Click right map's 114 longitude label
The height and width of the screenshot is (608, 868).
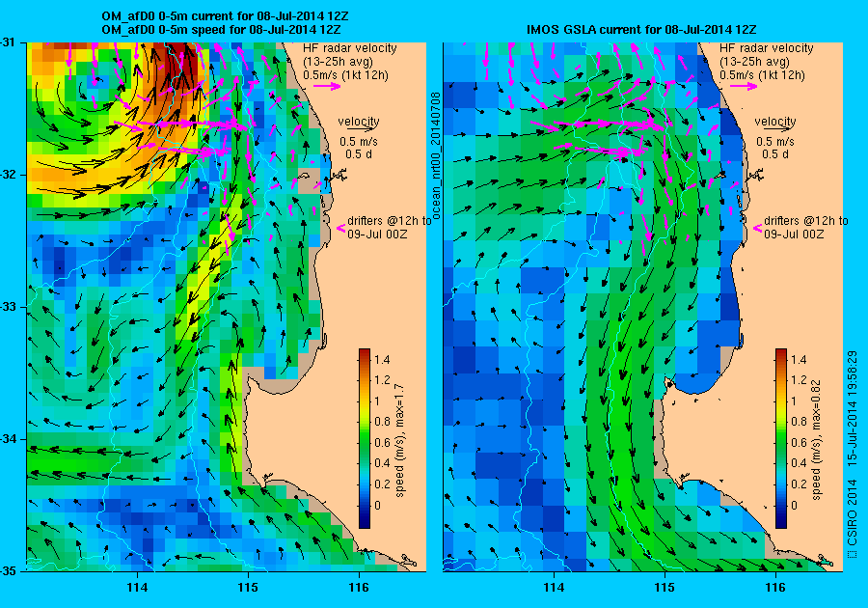554,588
